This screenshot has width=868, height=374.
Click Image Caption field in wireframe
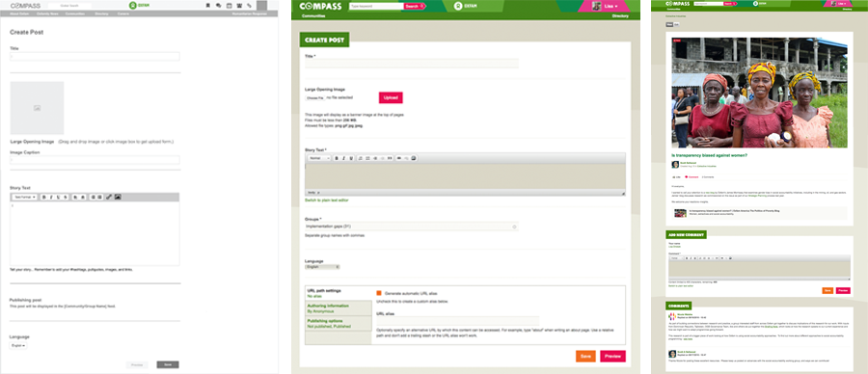pos(95,160)
